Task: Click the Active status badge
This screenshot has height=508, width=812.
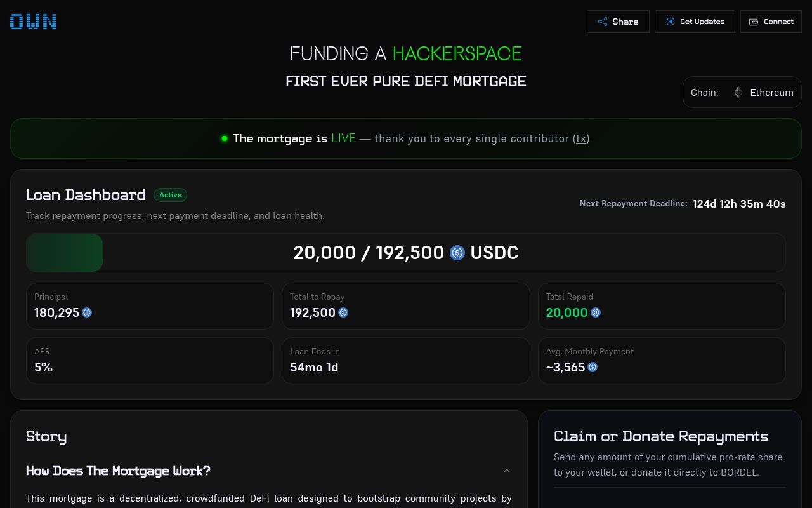Action: click(x=170, y=195)
